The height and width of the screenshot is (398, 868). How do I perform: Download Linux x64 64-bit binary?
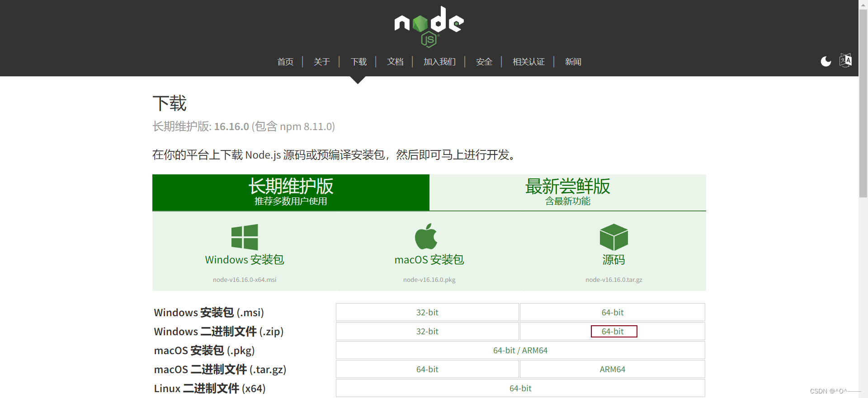tap(520, 388)
